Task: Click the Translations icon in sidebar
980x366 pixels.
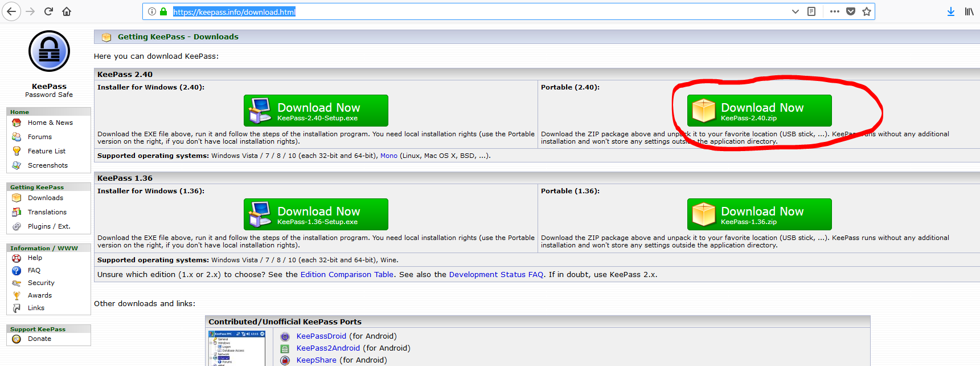Action: point(17,212)
